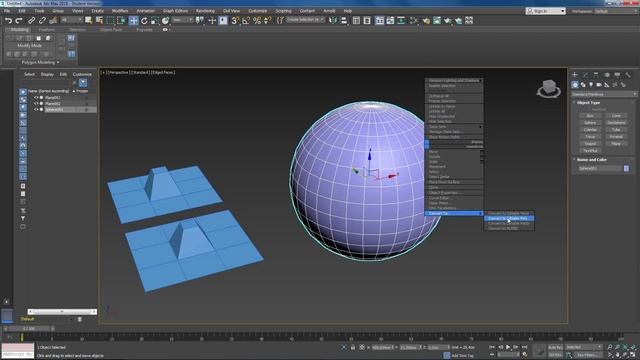Click the Redo arrow icon
Image resolution: width=640 pixels, height=360 pixels.
19,20
